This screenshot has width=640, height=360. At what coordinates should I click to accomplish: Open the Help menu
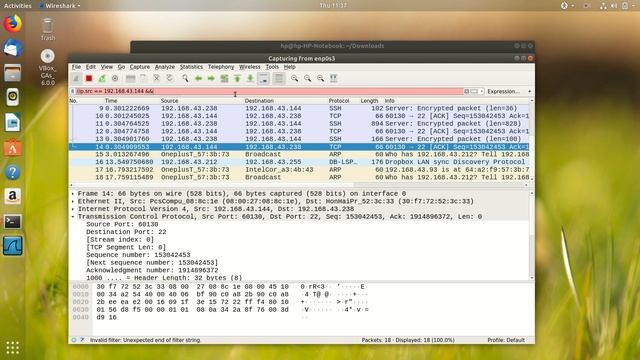[289, 67]
